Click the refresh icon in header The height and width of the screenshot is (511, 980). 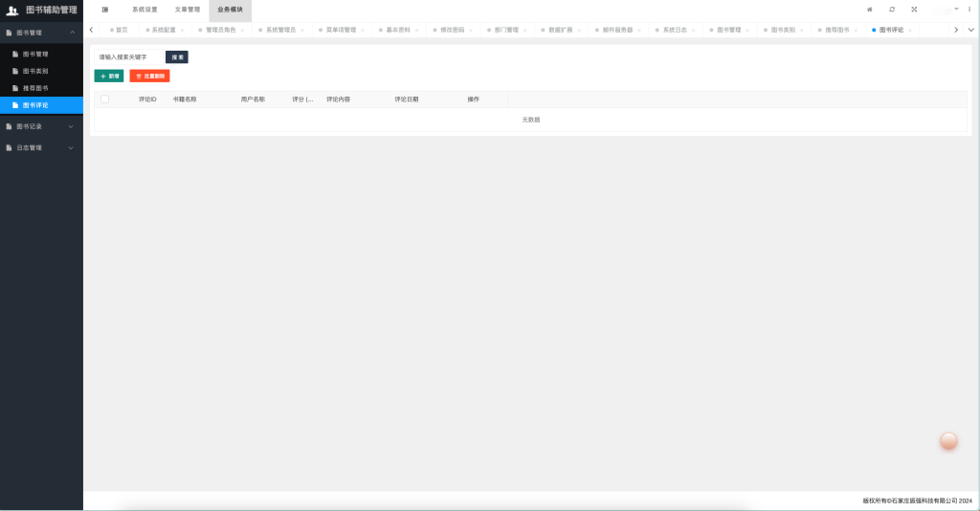click(x=892, y=10)
